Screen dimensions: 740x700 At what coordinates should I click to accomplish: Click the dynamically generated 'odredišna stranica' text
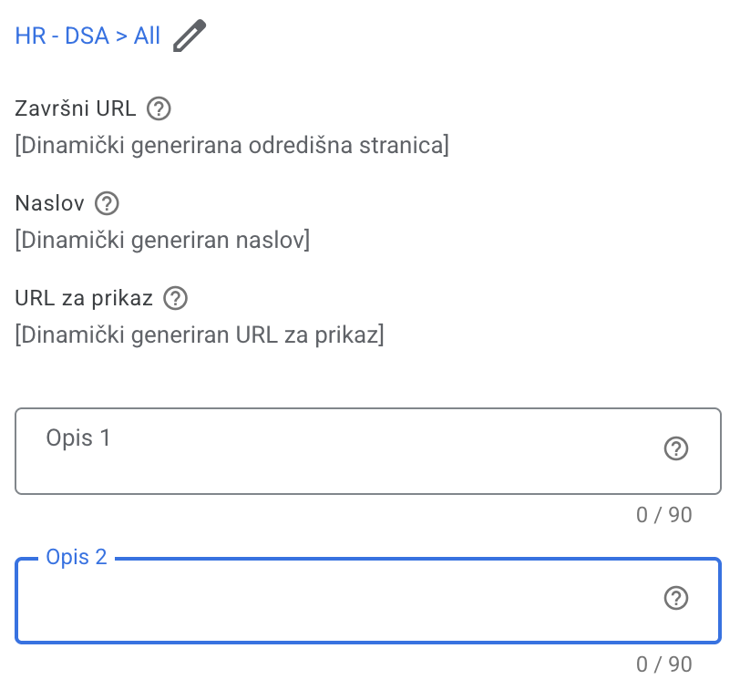point(231,146)
